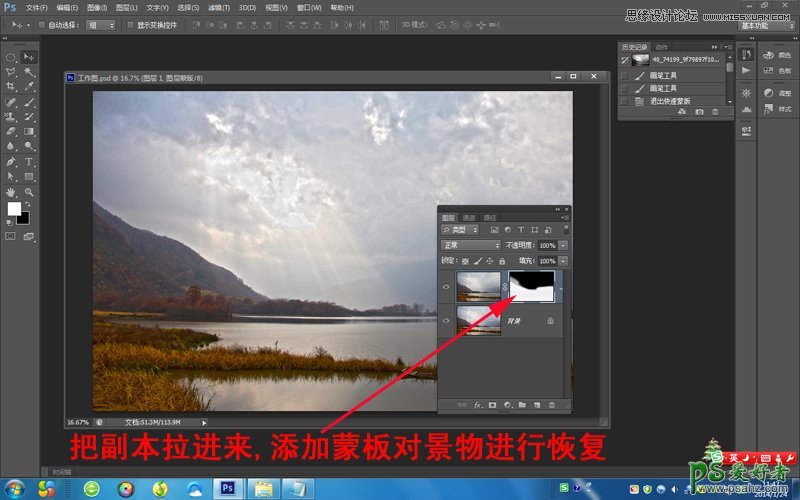Viewport: 800px width, 500px height.
Task: Click the fx layer style icon
Action: click(477, 405)
